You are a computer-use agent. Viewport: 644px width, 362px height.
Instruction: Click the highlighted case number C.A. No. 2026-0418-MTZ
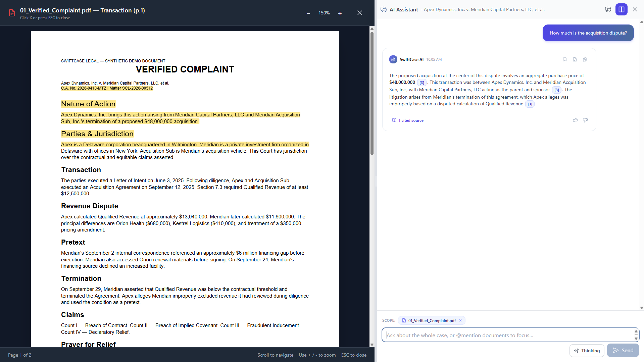[x=84, y=88]
